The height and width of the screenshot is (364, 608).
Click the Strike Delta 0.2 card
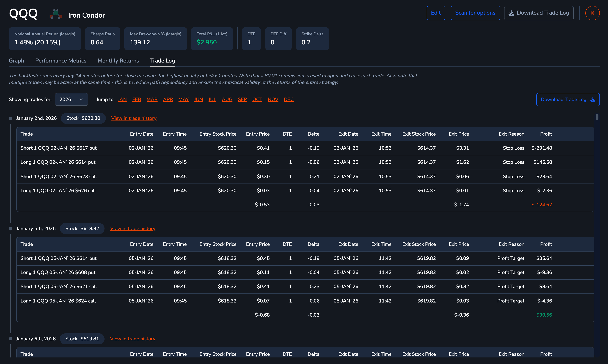coord(312,39)
